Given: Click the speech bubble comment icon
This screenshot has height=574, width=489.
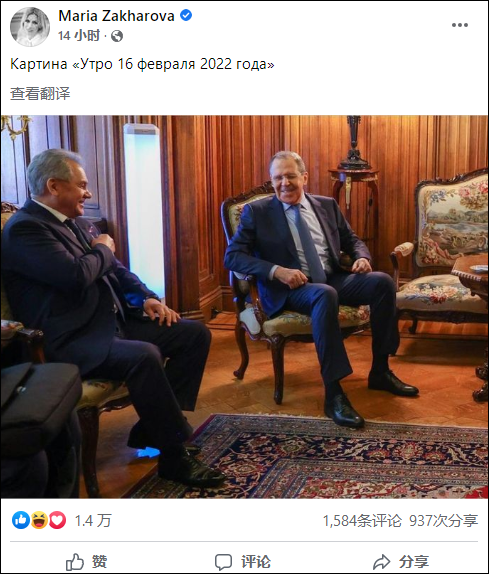Looking at the screenshot, I should point(223,562).
